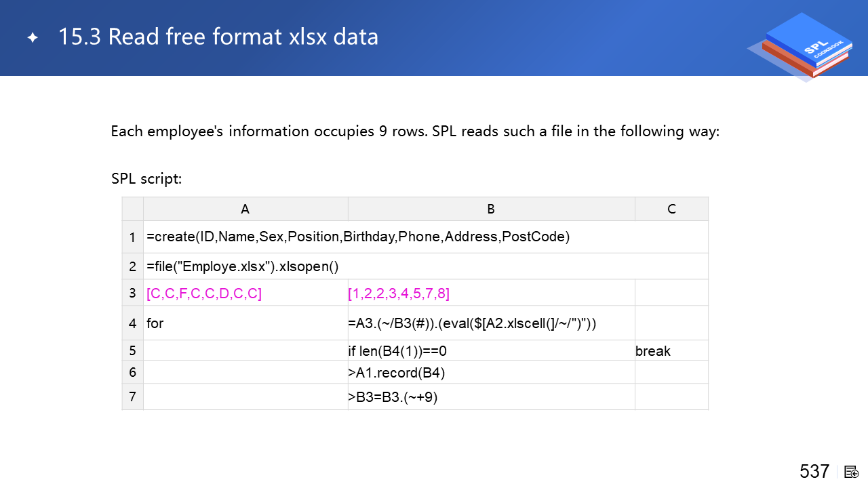The height and width of the screenshot is (488, 868).
Task: Click the slide title '15.3 Read free format xlsx data'
Action: point(218,37)
